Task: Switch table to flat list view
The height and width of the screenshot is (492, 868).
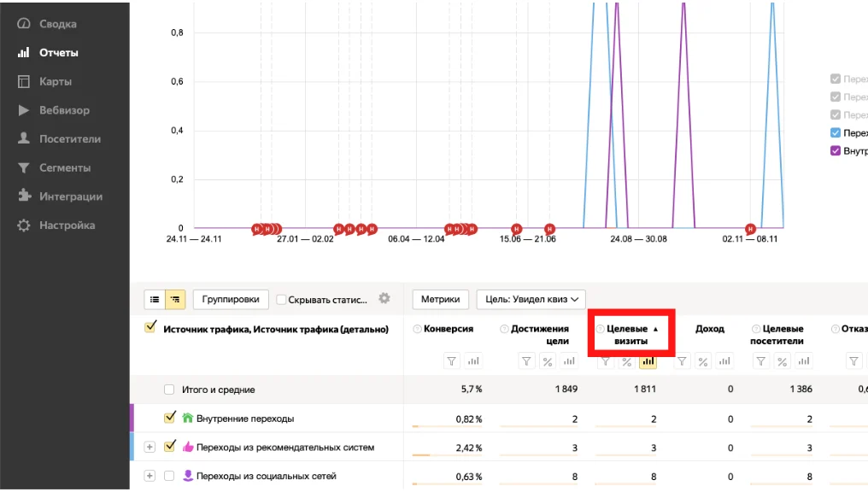Action: (155, 300)
